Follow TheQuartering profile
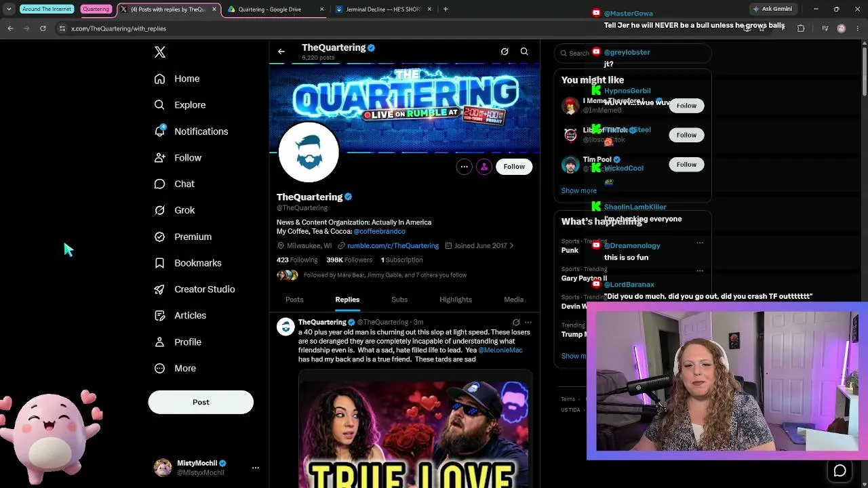Viewport: 868px width, 488px height. [514, 167]
